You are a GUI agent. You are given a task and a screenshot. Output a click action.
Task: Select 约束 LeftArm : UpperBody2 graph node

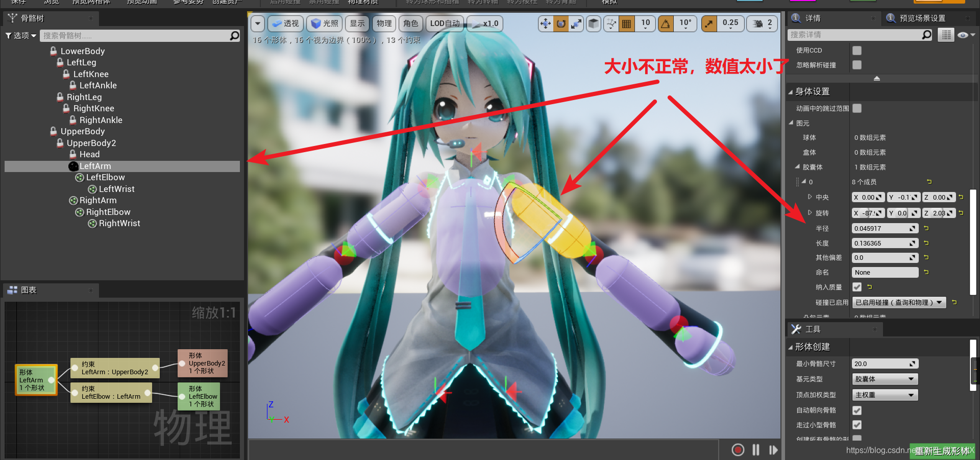coord(115,368)
